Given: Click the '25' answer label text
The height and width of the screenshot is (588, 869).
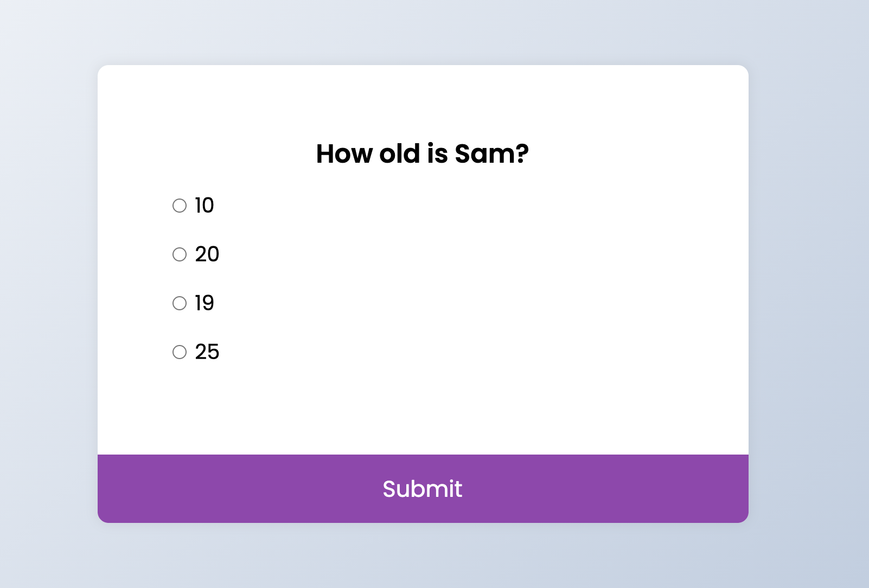Looking at the screenshot, I should [x=207, y=352].
